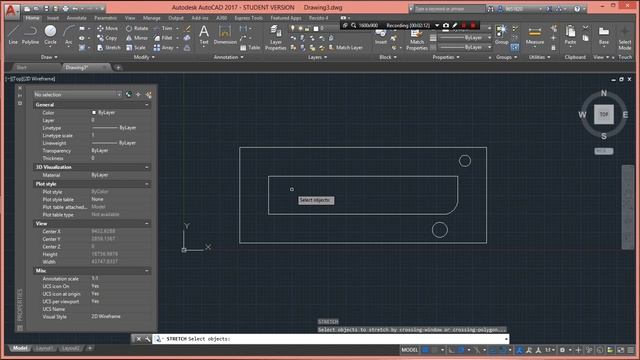Viewport: 640px width, 360px height.
Task: Toggle Clean Screen in status bar
Action: (x=621, y=350)
